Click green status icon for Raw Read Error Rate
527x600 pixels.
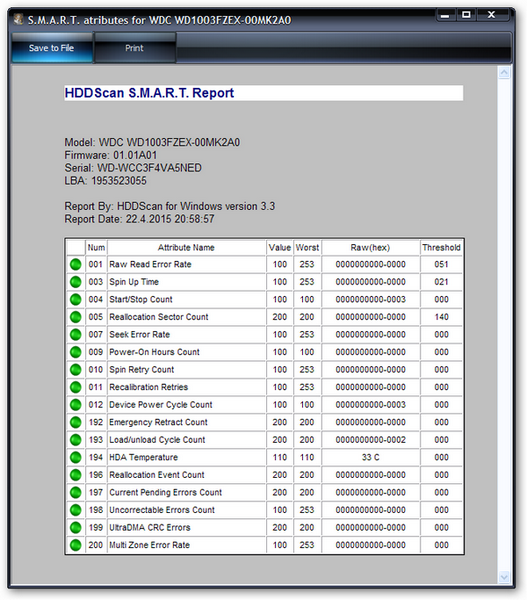point(76,264)
